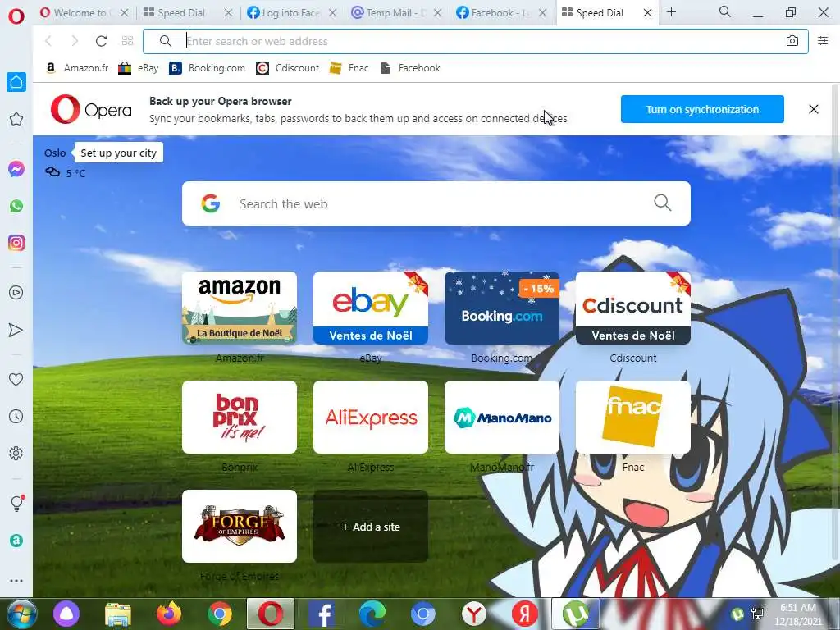Click the reload page icon
Viewport: 840px width, 630px height.
(x=101, y=41)
